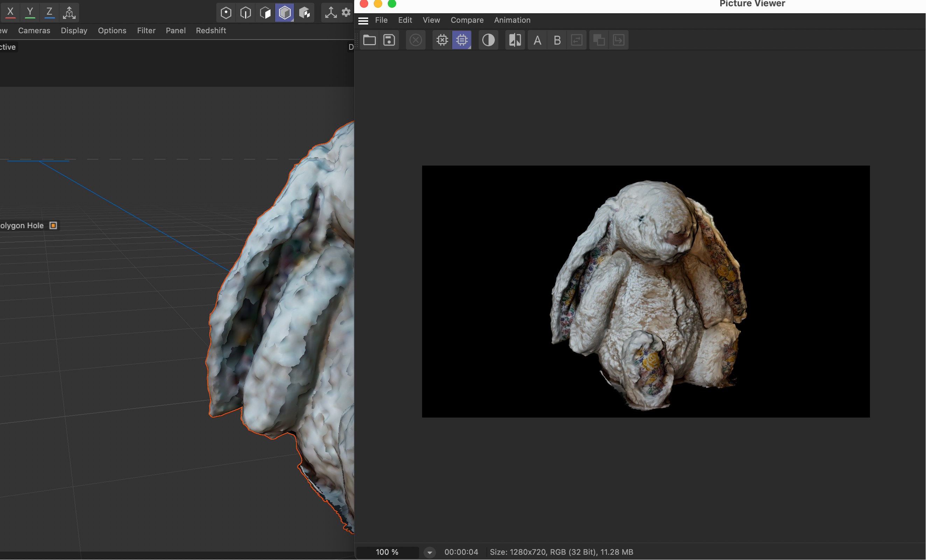Toggle the Y axis lock
Image resolution: width=926 pixels, height=560 pixels.
coord(30,12)
